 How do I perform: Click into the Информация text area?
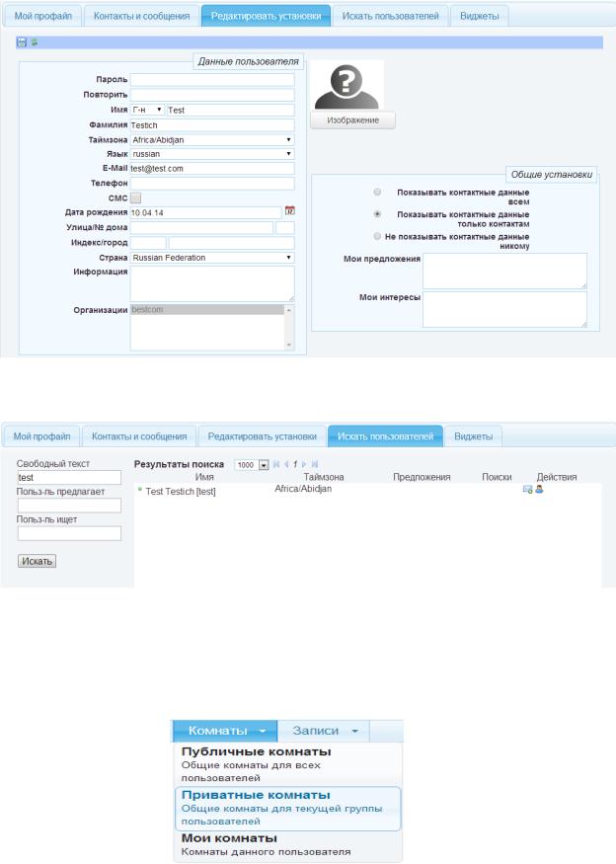click(212, 283)
